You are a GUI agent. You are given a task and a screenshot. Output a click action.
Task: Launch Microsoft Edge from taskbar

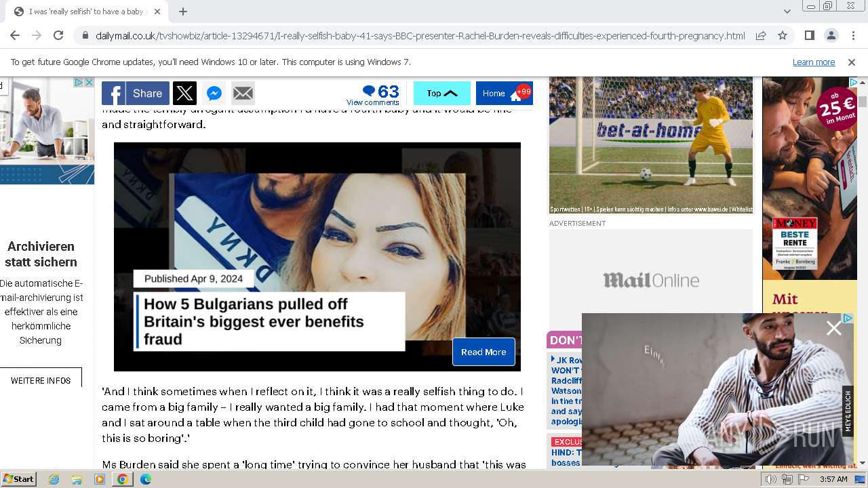click(x=146, y=479)
